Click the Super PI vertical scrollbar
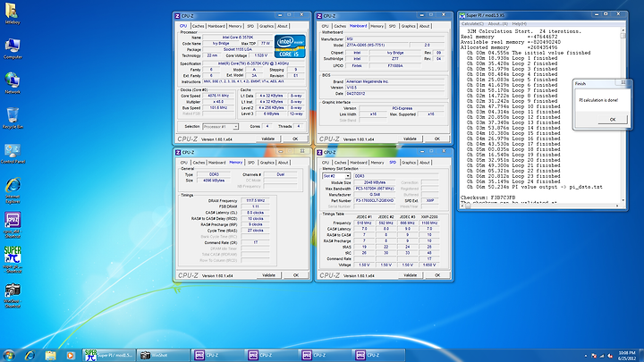 623,115
